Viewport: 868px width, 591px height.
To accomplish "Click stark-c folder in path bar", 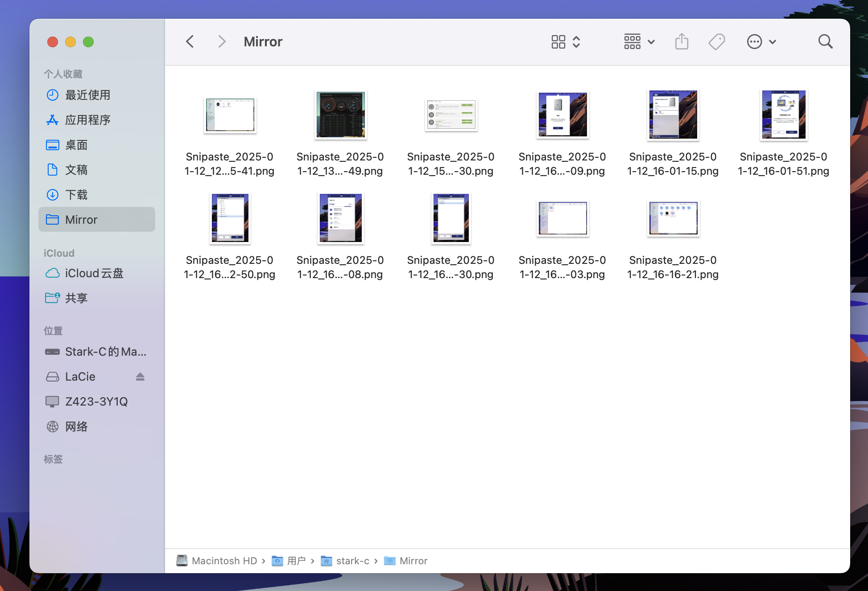I will pos(352,561).
